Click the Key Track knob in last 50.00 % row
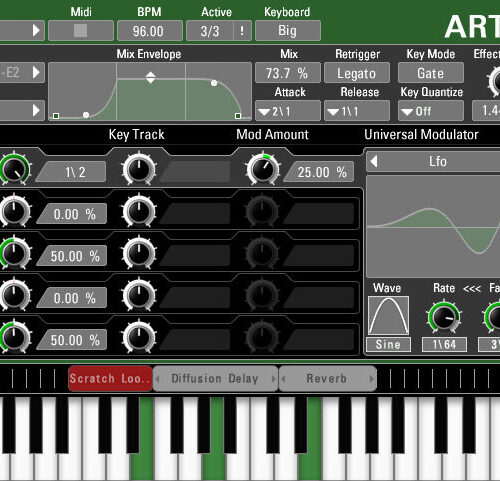 (139, 337)
